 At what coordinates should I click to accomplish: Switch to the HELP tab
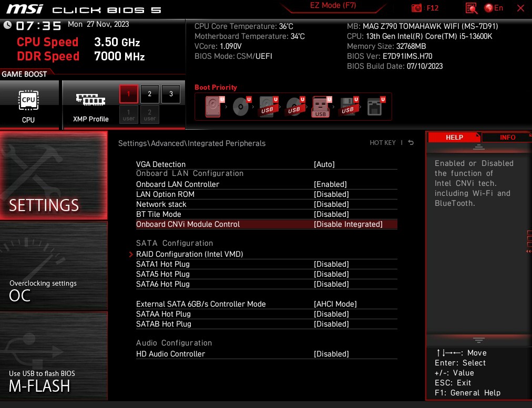tap(454, 137)
